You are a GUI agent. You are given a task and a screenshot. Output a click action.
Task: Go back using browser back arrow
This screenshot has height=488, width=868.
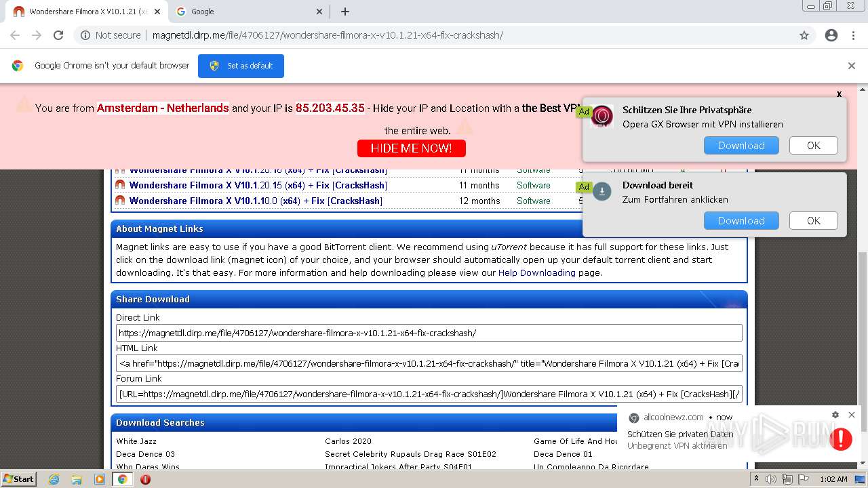click(15, 35)
